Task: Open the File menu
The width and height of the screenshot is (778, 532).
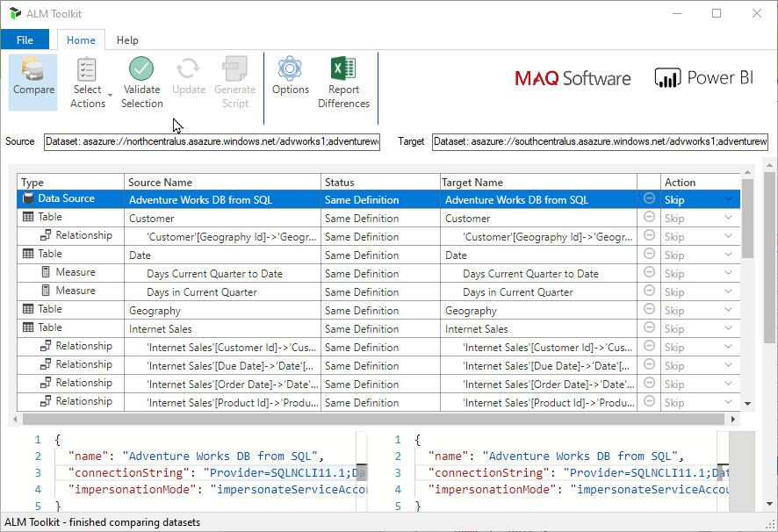Action: 25,40
